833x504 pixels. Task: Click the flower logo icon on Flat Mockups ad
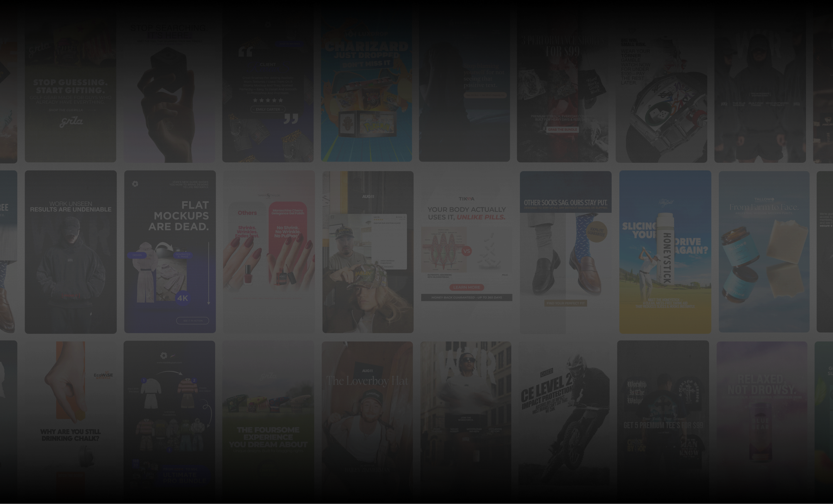coord(135,184)
